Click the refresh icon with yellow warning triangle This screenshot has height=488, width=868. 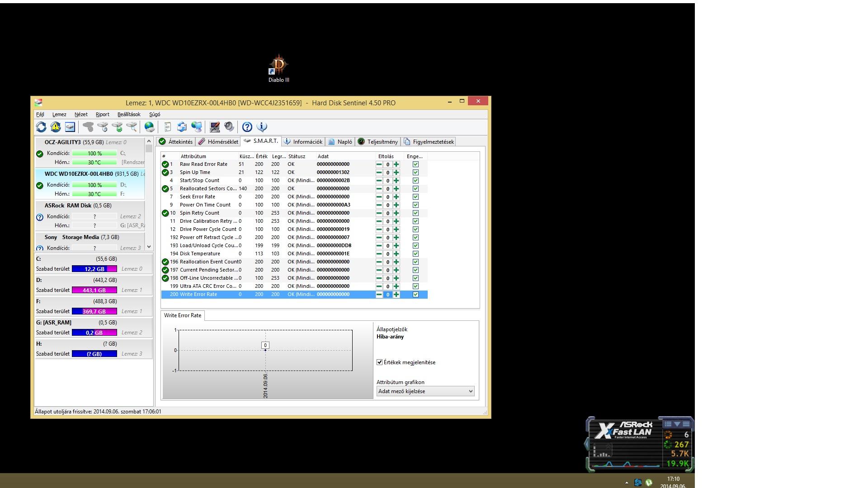click(56, 127)
